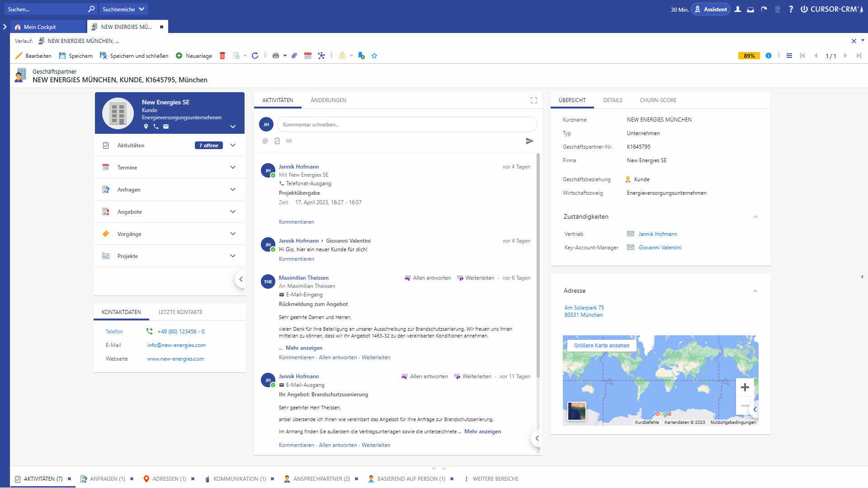Open the Suchbereiche dropdown
868x488 pixels.
click(123, 9)
